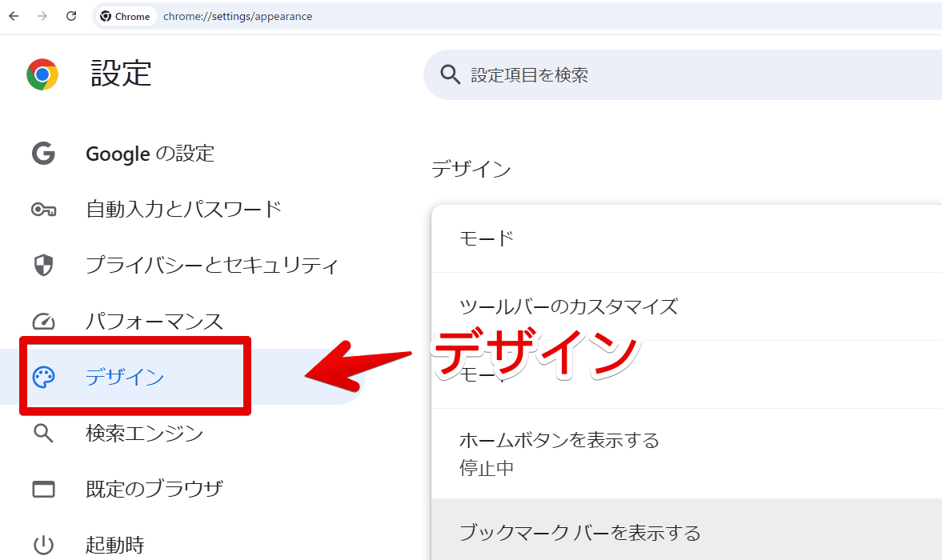Select the key icon for 自動入力とパスワード
942x560 pixels.
pyautogui.click(x=43, y=210)
